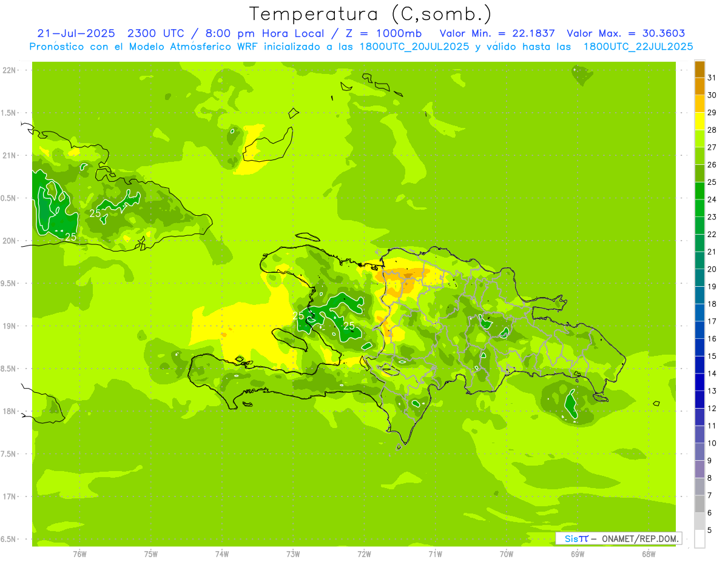Click the legend value "24"
Image resolution: width=728 pixels, height=562 pixels.
tap(712, 199)
